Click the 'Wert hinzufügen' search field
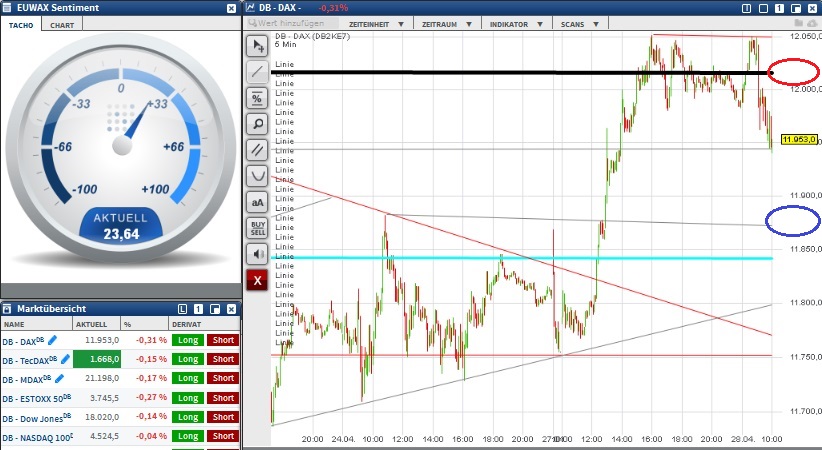The image size is (822, 450). tap(293, 24)
